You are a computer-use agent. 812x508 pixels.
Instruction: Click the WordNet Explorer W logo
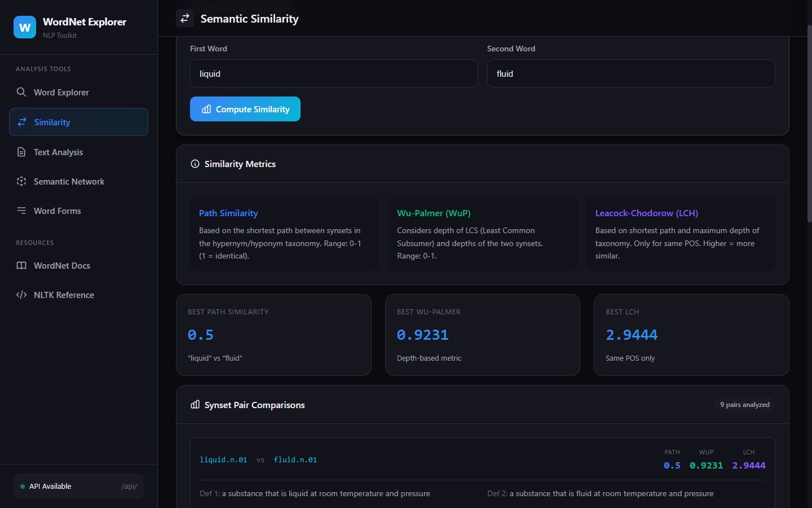point(25,27)
